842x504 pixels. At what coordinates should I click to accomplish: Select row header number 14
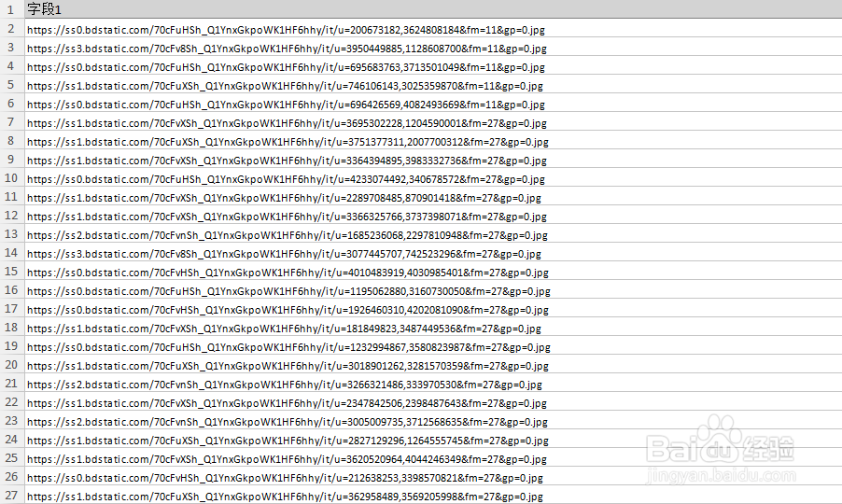point(12,252)
